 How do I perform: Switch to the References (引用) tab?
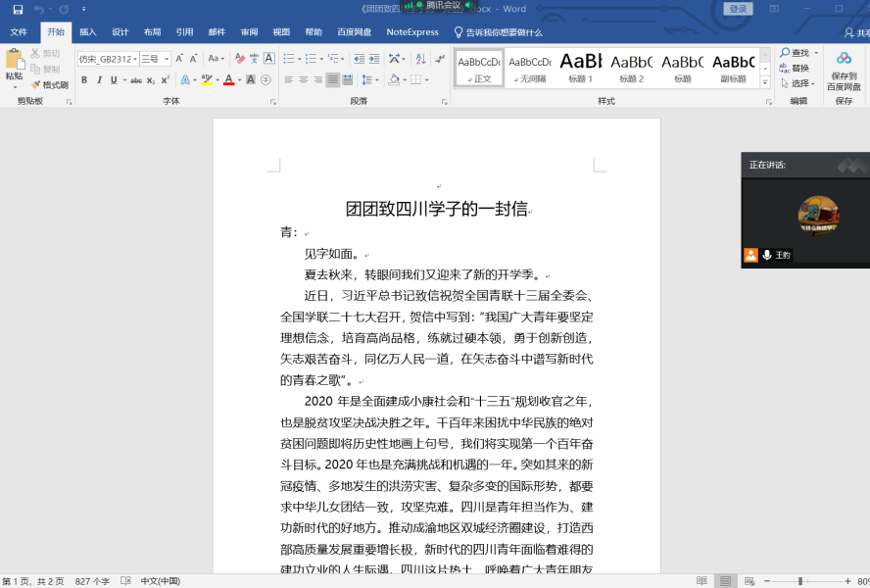[x=184, y=32]
